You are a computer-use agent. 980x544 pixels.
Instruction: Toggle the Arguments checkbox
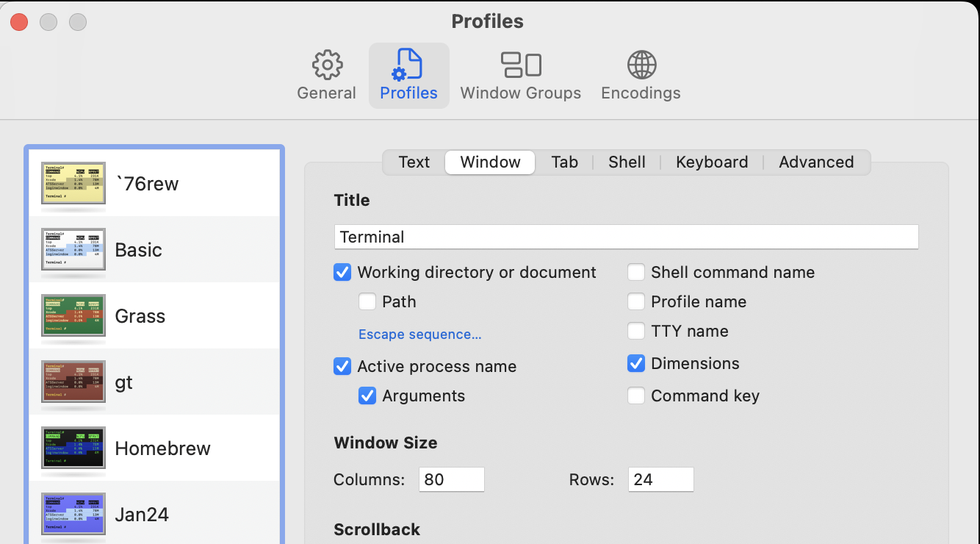[367, 396]
